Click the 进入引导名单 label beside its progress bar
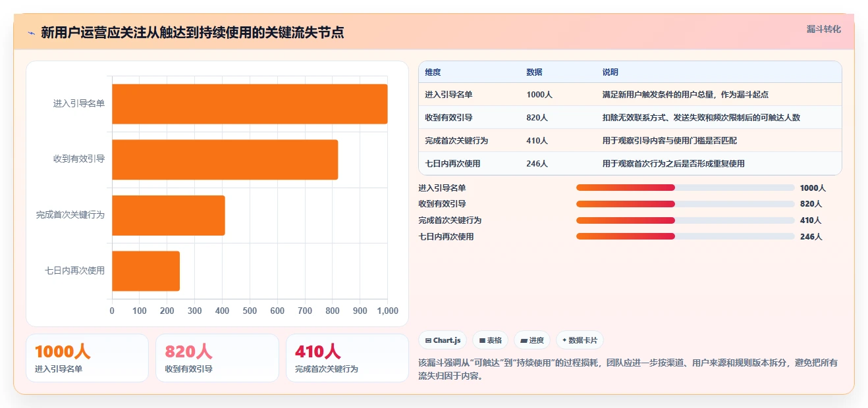This screenshot has width=868, height=408. (442, 188)
